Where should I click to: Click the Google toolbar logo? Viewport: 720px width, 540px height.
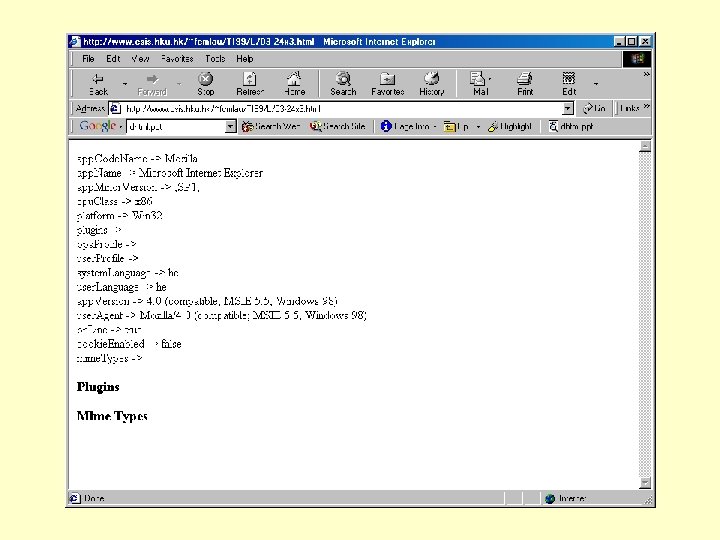tap(97, 126)
